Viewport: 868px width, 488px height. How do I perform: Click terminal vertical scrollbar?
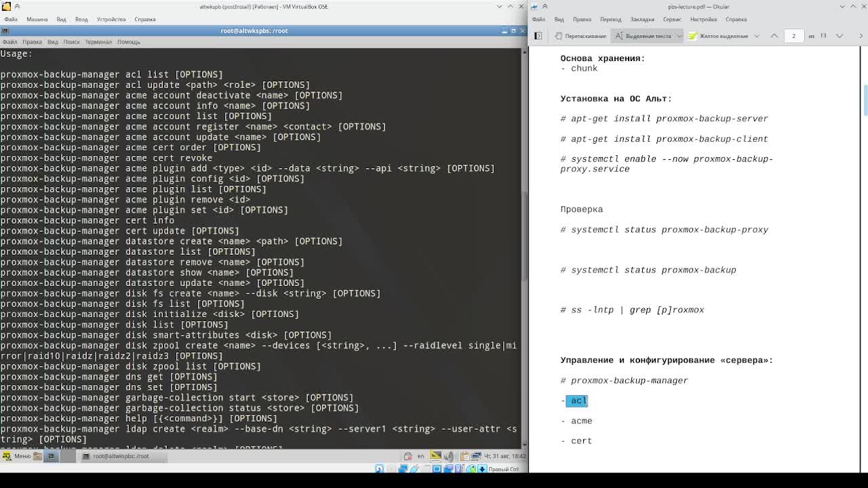pos(524,237)
